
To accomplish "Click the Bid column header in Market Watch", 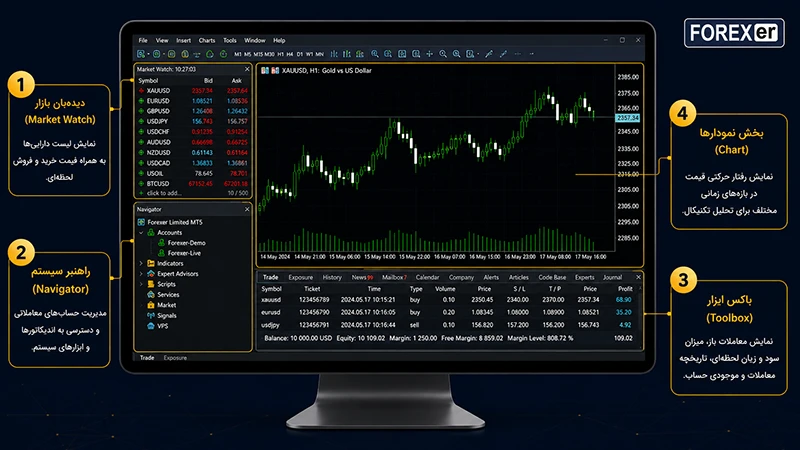I will tap(208, 81).
